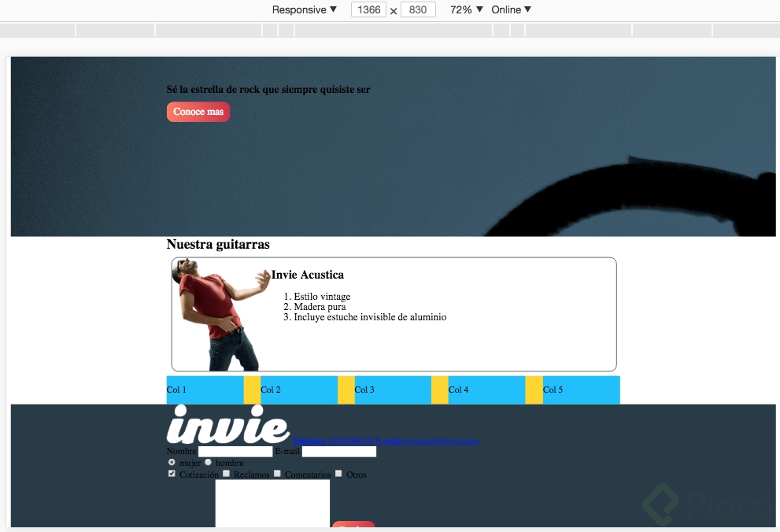Open the Online network throttling dropdown
Viewport: 780px width, 532px height.
tap(509, 9)
